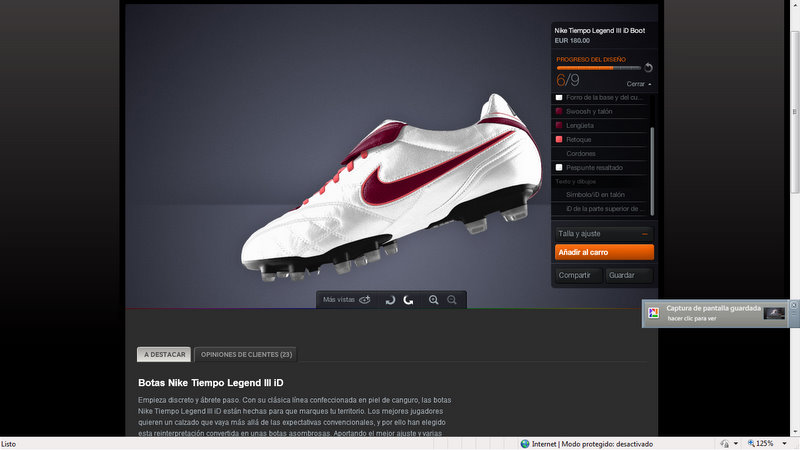Click the scroll down arrow of the page
800x450 pixels.
tap(794, 432)
